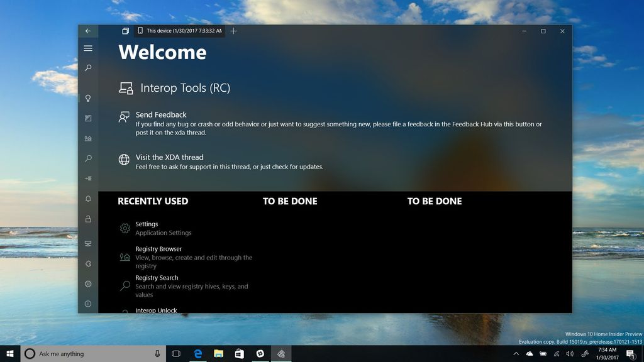The image size is (644, 362).
Task: Click the Send Feedback person icon
Action: tap(124, 118)
